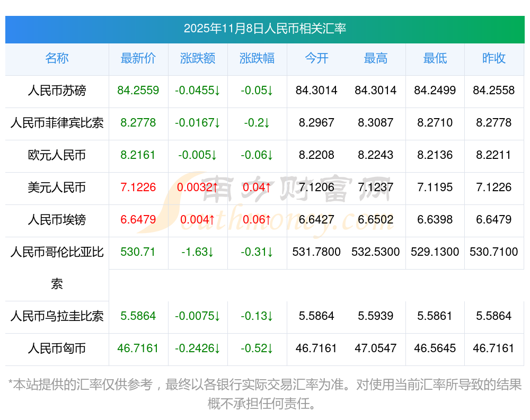The width and height of the screenshot is (530, 420).
Task: Click the 人民币苏磅 row name
Action: (57, 91)
